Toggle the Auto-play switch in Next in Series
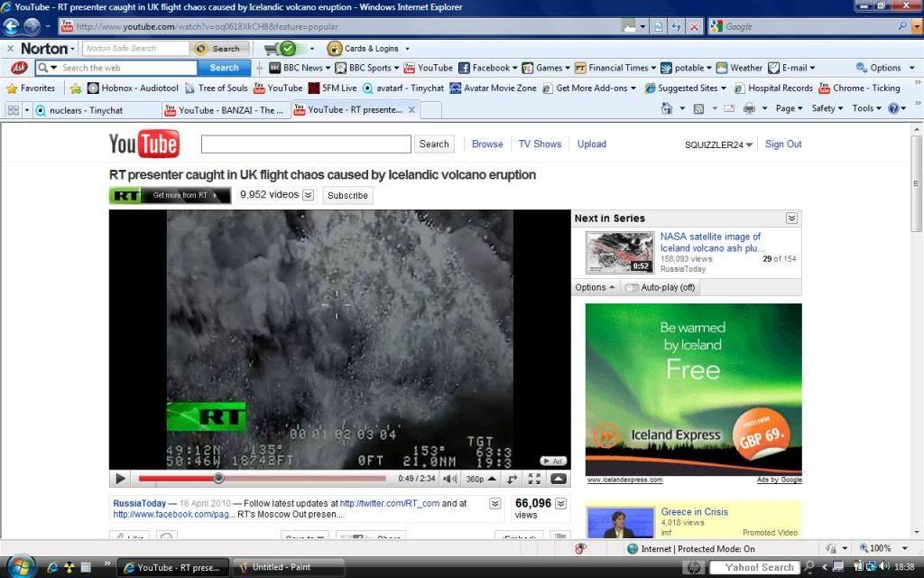 click(633, 288)
